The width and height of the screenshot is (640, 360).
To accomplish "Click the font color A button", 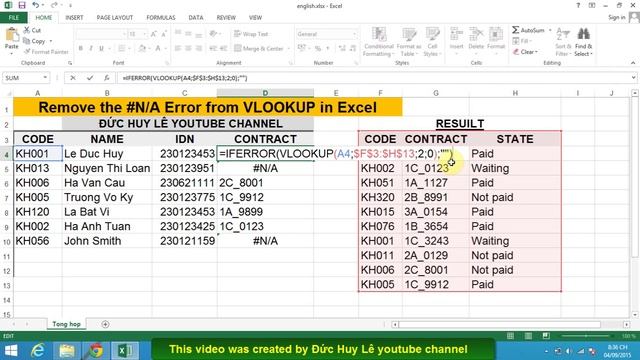I will point(158,49).
